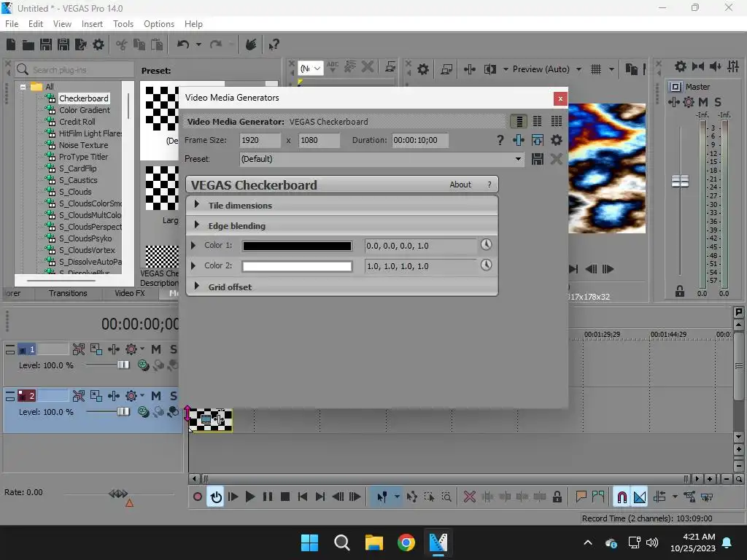The height and width of the screenshot is (560, 747).
Task: Toggle Automatic Crossfades icon
Action: pyautogui.click(x=639, y=497)
